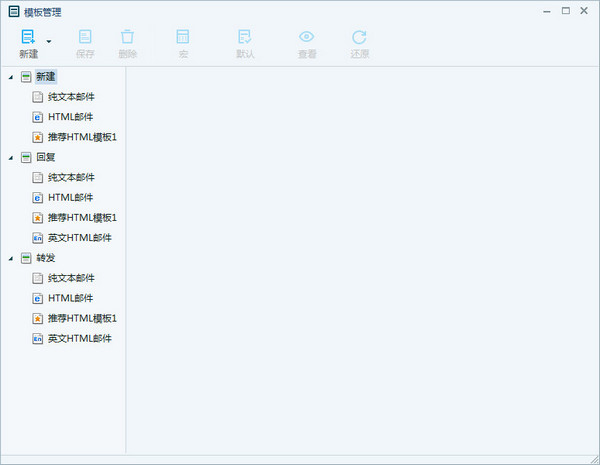Click plain-text page icon under 转发 group

pos(38,278)
